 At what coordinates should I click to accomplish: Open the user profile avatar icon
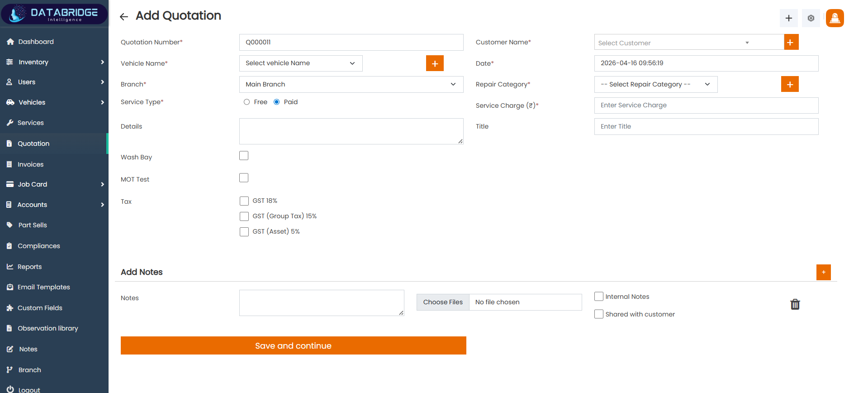click(x=835, y=18)
